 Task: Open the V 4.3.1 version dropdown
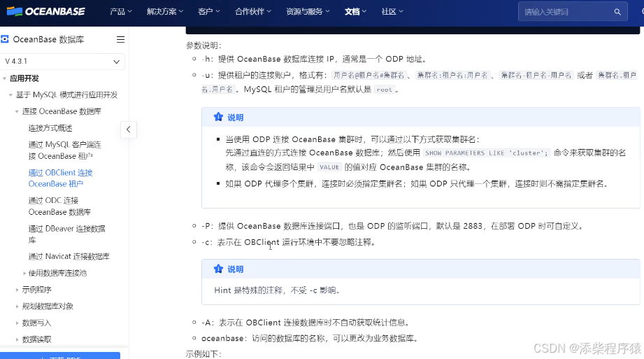click(x=62, y=62)
